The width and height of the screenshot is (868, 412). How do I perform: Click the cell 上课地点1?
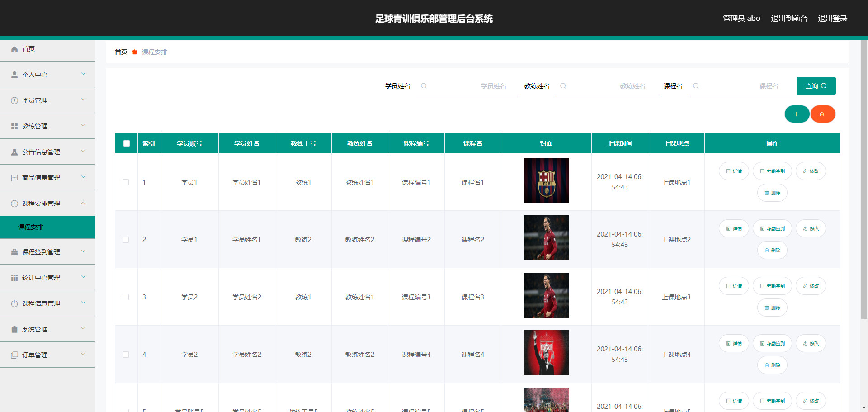(676, 182)
